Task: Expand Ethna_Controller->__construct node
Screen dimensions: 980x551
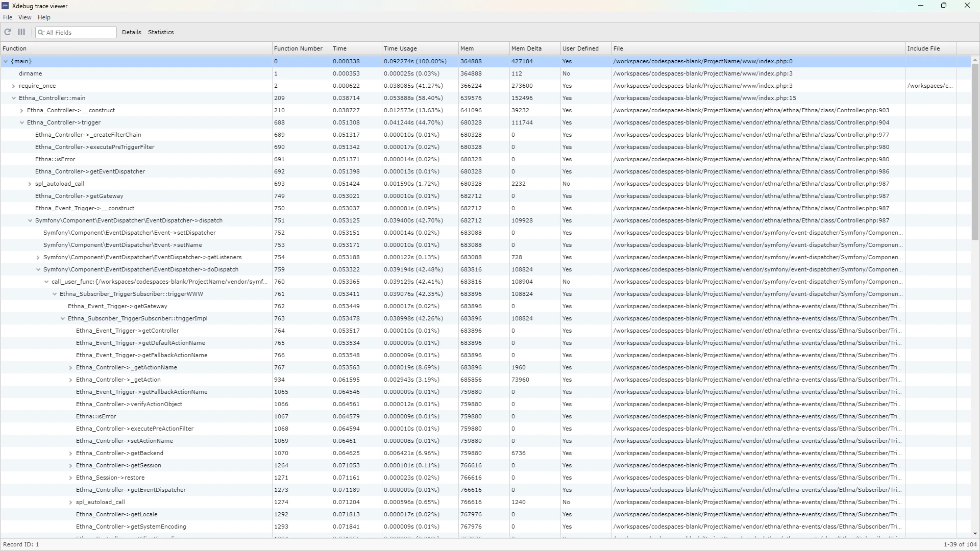Action: tap(22, 111)
